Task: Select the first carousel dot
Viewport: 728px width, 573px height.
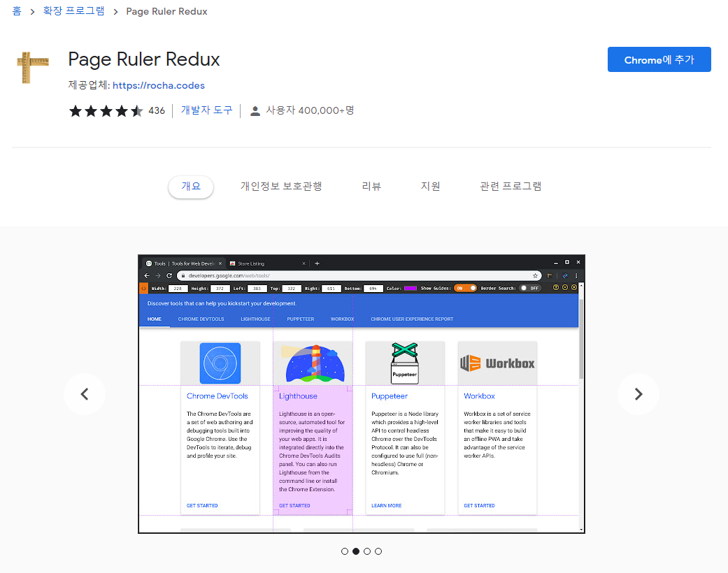Action: pos(345,551)
